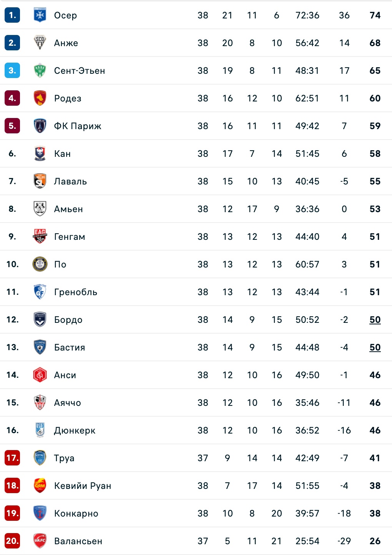Click the Осер club crest icon
Screen dimensions: 392x555
[40, 15]
